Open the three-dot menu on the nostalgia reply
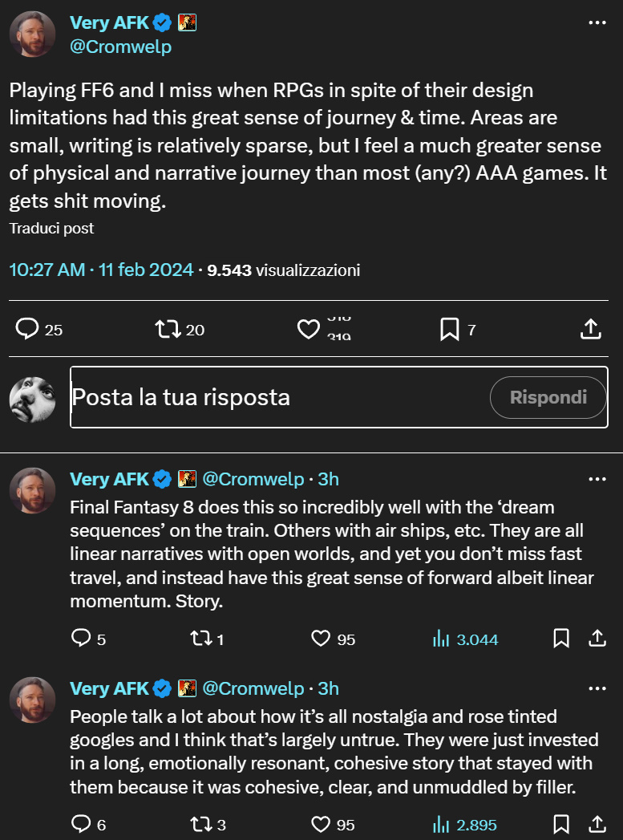 [597, 687]
